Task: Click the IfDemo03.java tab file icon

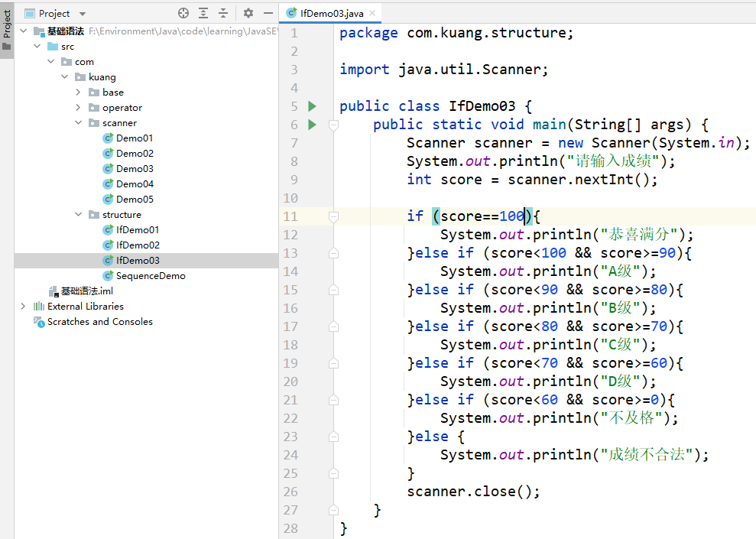Action: tap(291, 13)
